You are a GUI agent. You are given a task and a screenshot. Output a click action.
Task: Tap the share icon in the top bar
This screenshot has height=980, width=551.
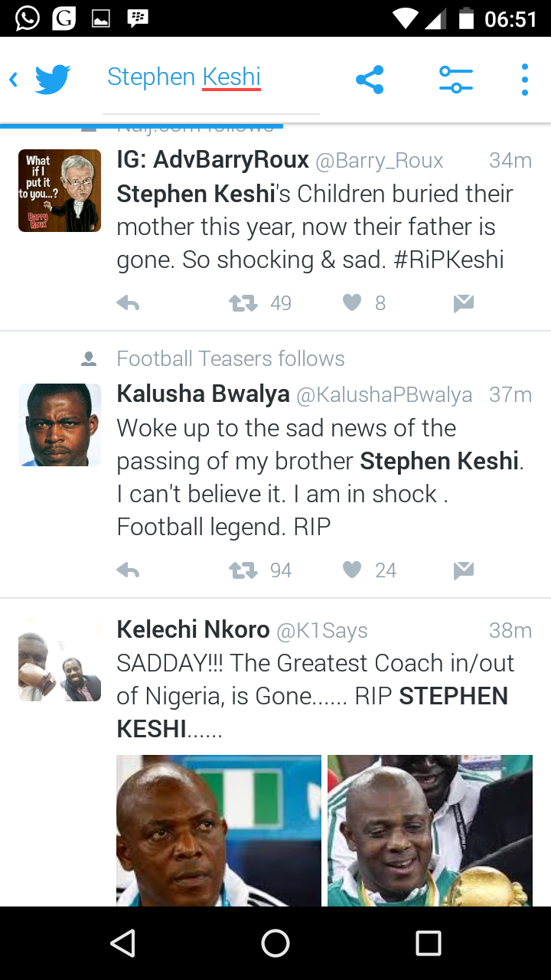click(x=370, y=80)
